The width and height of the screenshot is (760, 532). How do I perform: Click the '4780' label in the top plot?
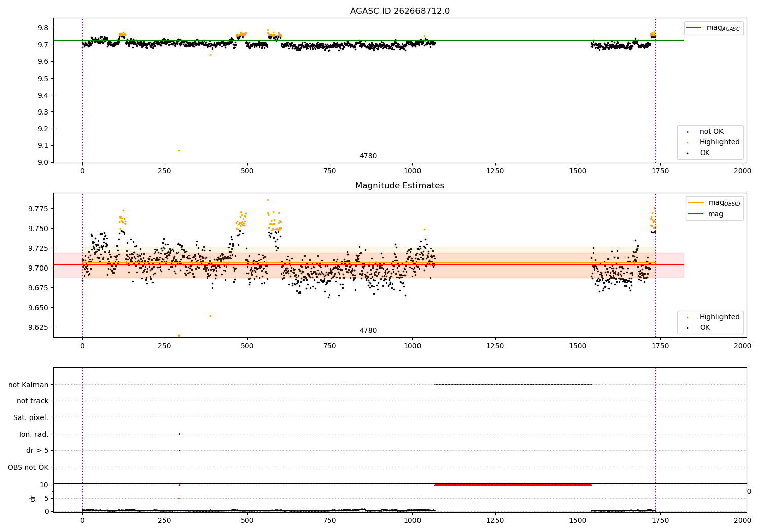pos(368,156)
